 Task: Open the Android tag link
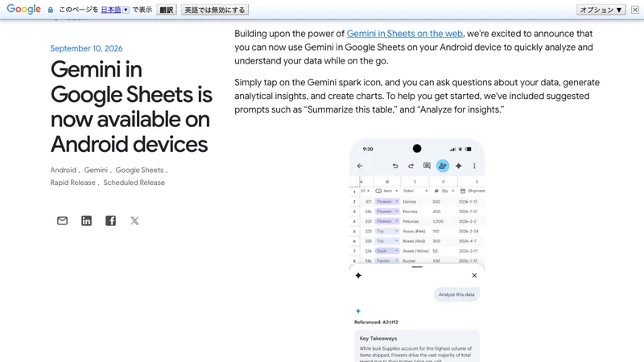64,170
